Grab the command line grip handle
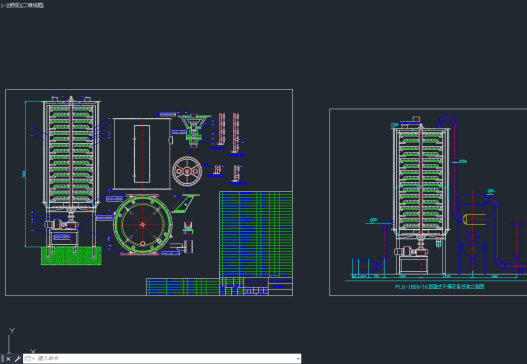The image size is (527, 364). pyautogui.click(x=2, y=359)
